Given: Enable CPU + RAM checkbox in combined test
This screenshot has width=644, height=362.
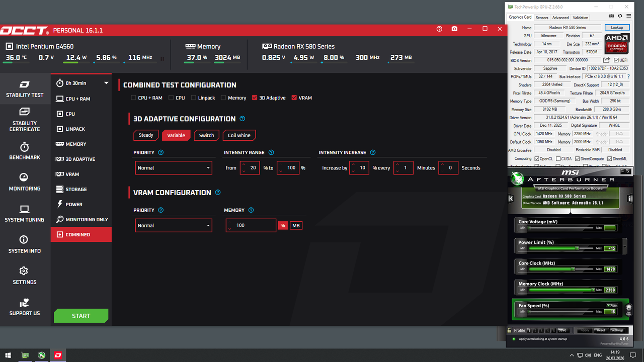Looking at the screenshot, I should click(x=133, y=98).
